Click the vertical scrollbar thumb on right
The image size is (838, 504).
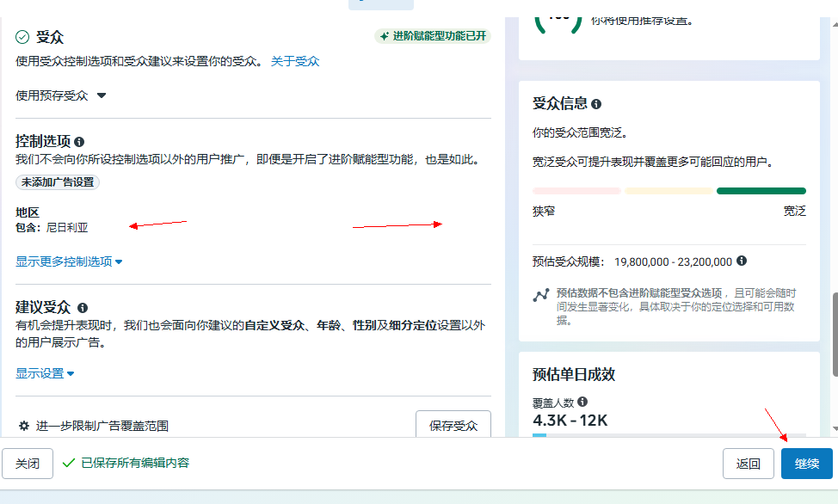pos(833,334)
